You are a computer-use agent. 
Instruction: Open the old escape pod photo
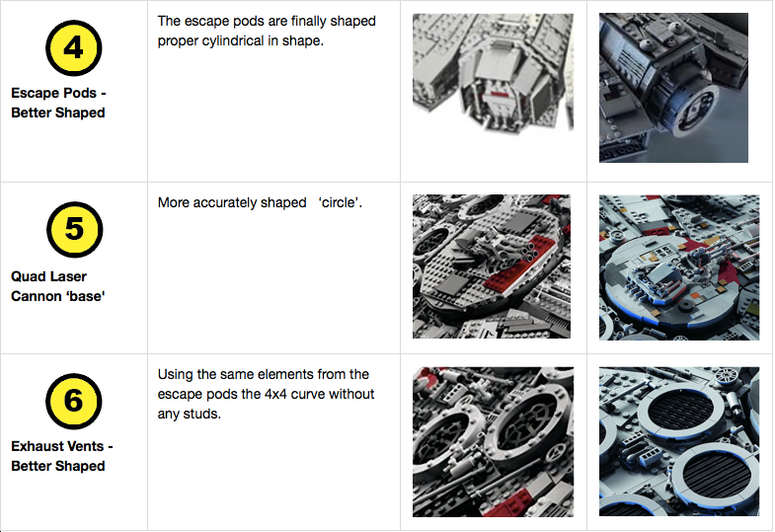[493, 73]
